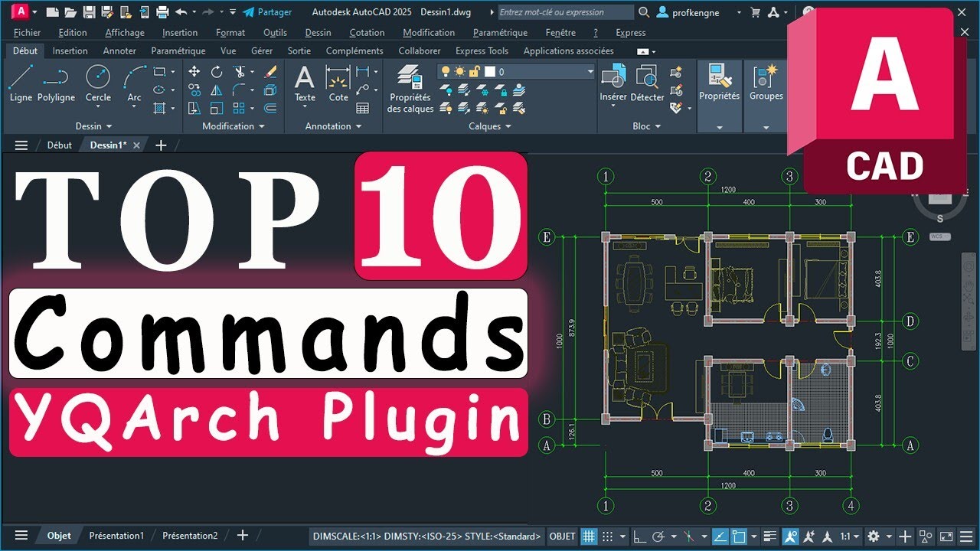Expand the Annotation panel
Image resolution: width=980 pixels, height=551 pixels.
coord(333,126)
